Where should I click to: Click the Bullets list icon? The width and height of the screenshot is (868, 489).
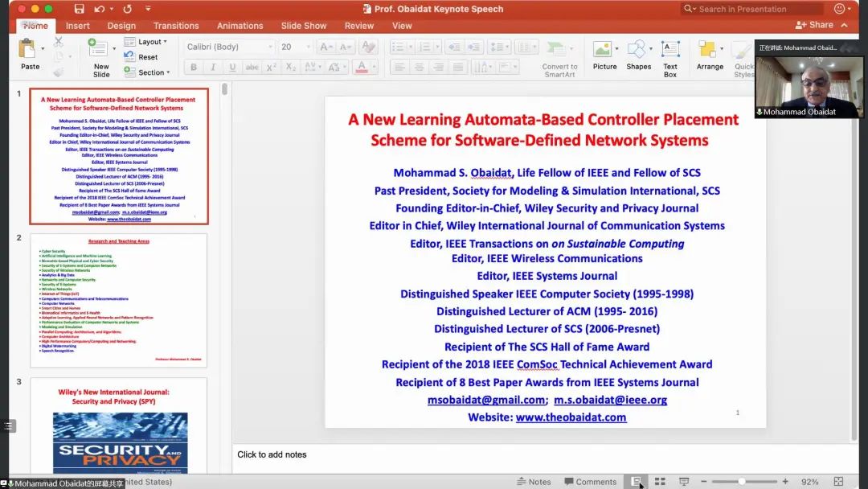coord(399,47)
